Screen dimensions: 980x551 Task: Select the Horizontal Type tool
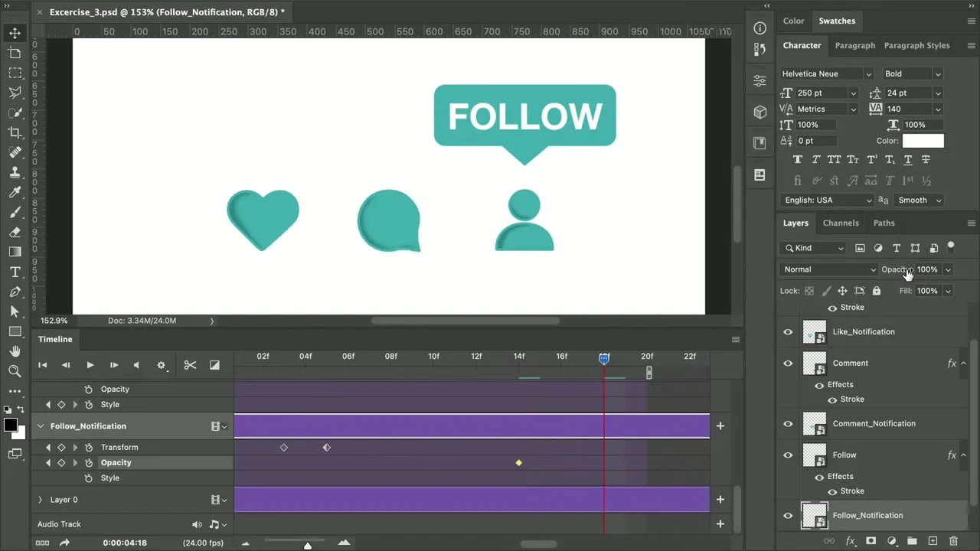tap(15, 272)
